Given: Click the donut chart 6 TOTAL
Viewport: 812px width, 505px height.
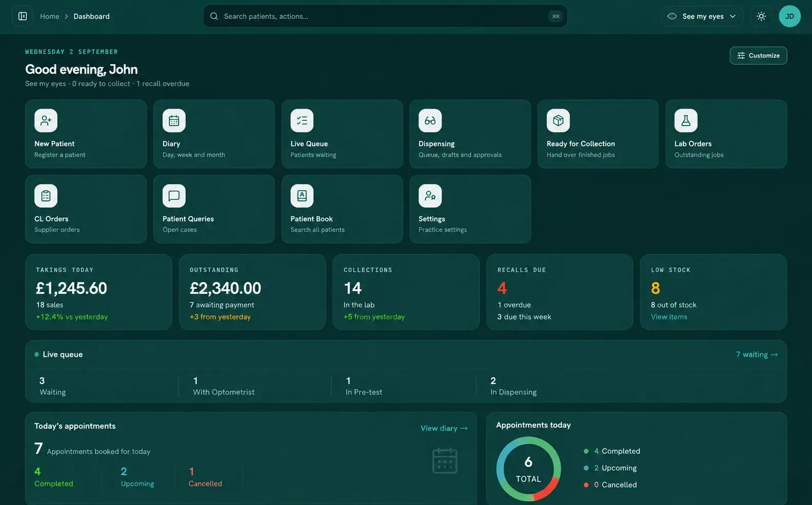Looking at the screenshot, I should 528,469.
